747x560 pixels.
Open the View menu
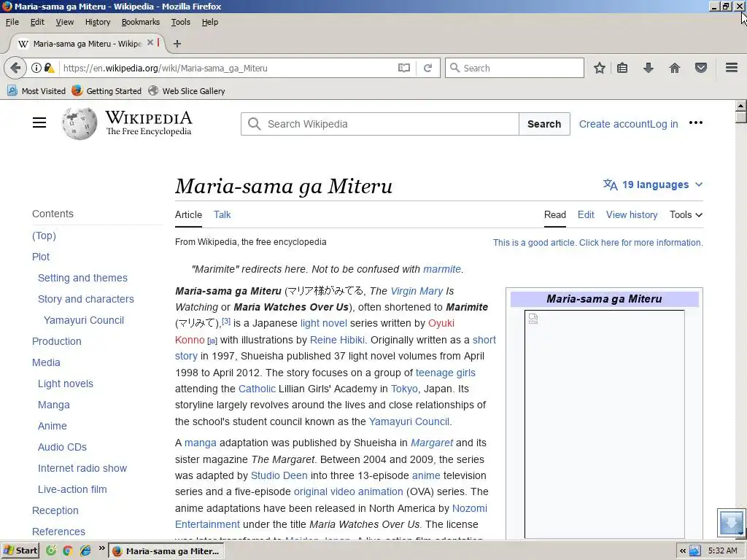(x=65, y=22)
